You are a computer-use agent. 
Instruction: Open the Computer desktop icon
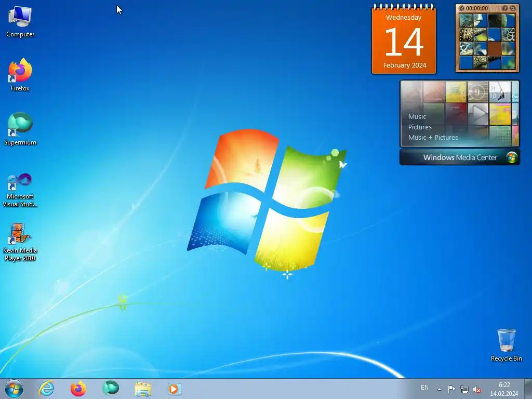(20, 21)
